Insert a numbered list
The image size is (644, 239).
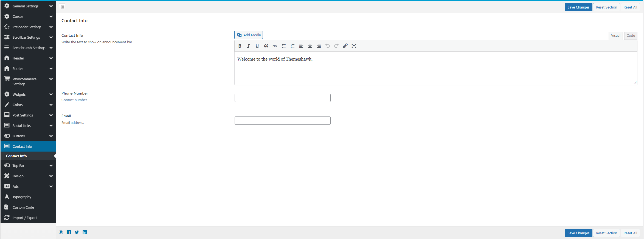point(293,46)
